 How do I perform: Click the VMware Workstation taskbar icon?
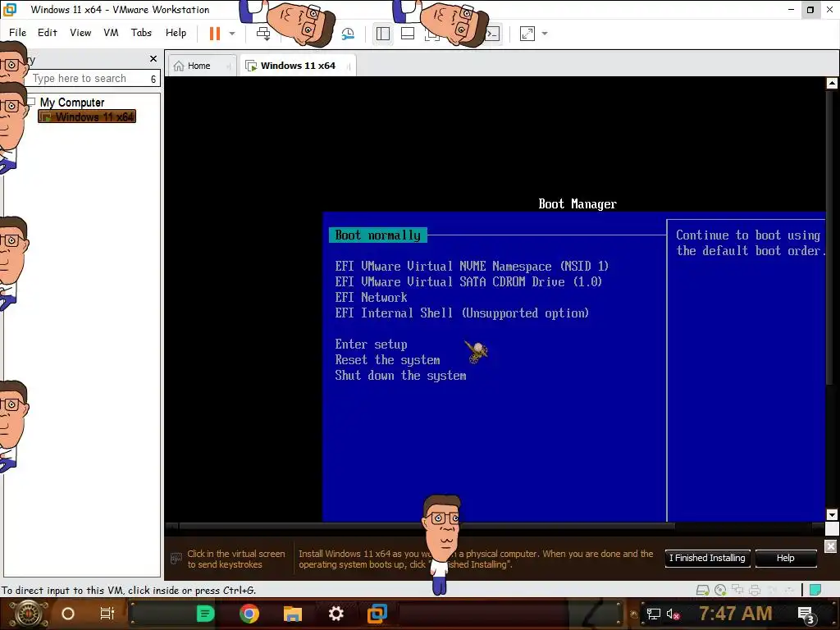[377, 614]
